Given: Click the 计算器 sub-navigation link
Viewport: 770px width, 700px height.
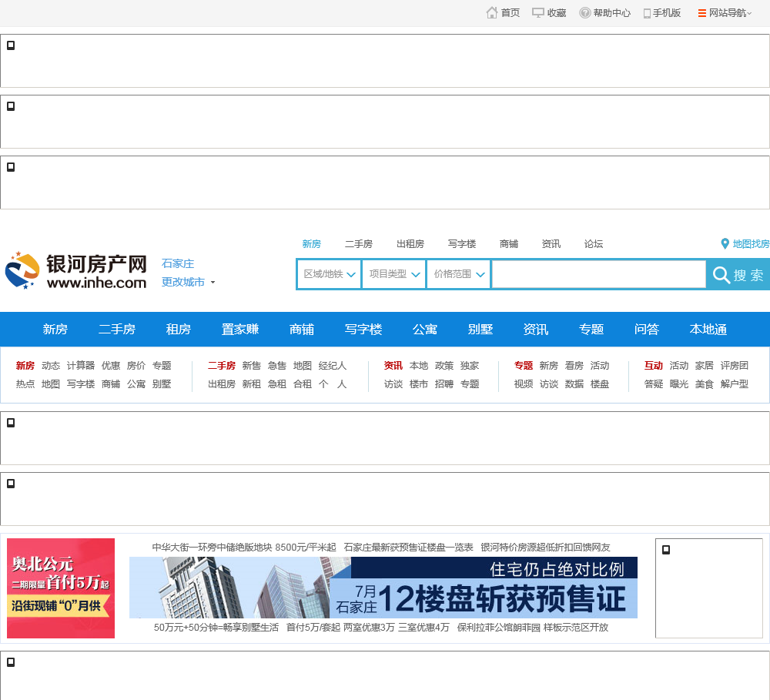Looking at the screenshot, I should (81, 366).
